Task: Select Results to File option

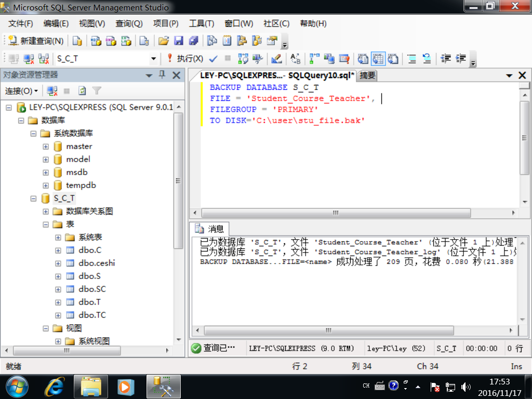Action: (x=393, y=59)
